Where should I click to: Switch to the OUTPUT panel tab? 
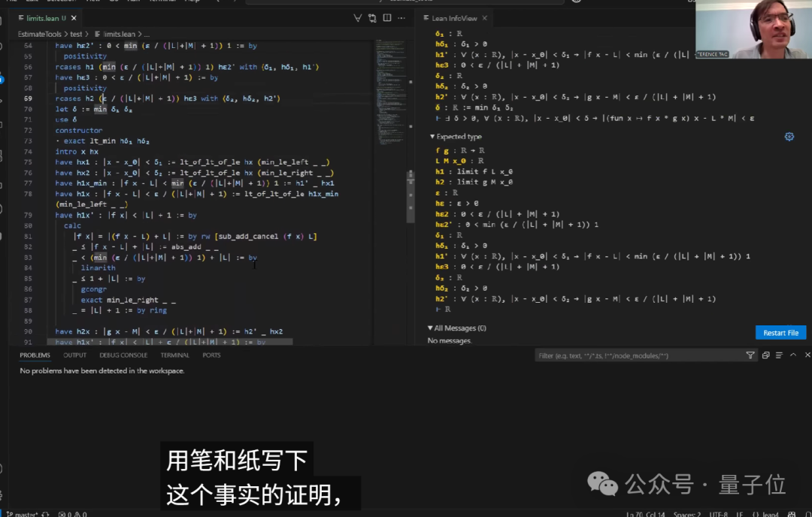74,355
